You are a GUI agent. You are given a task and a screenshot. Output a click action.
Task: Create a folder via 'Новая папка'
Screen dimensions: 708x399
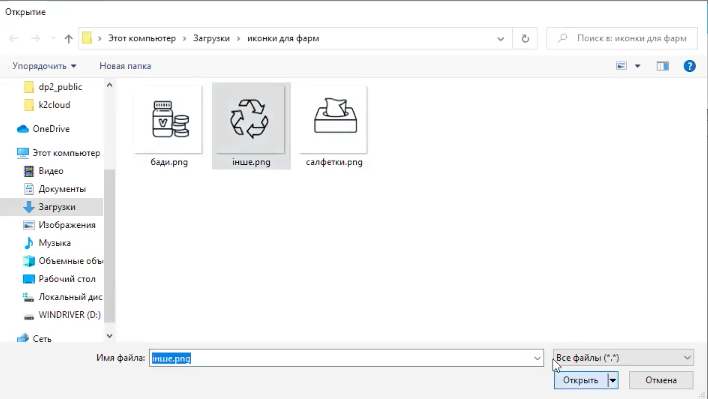125,66
